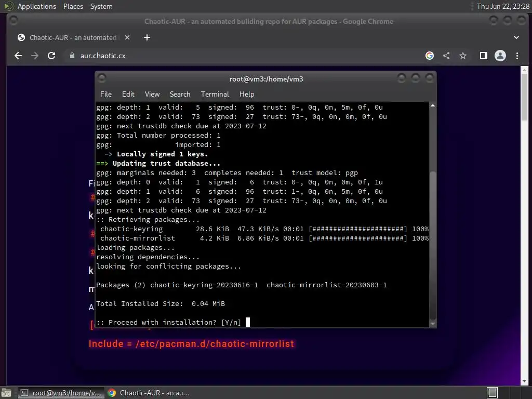
Task: Click the Packages (2) summary line
Action: 242,285
